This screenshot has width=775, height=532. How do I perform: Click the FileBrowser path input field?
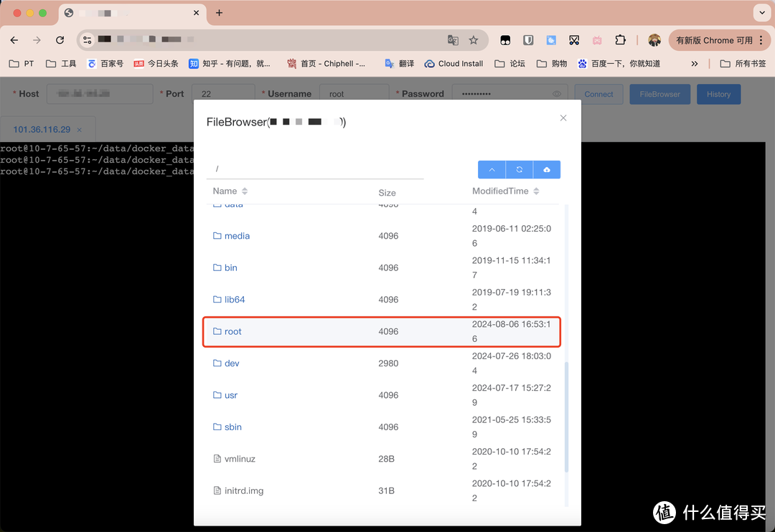coord(315,169)
